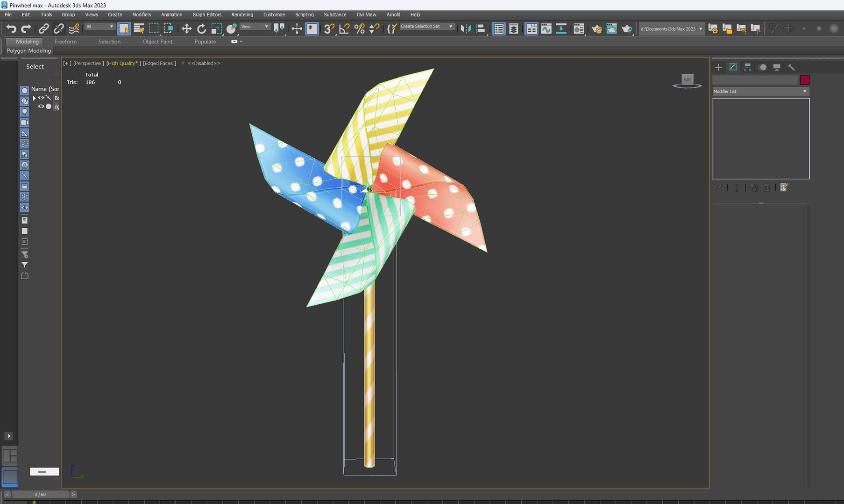This screenshot has height=504, width=844.
Task: Activate the Select and Move tool
Action: click(186, 29)
